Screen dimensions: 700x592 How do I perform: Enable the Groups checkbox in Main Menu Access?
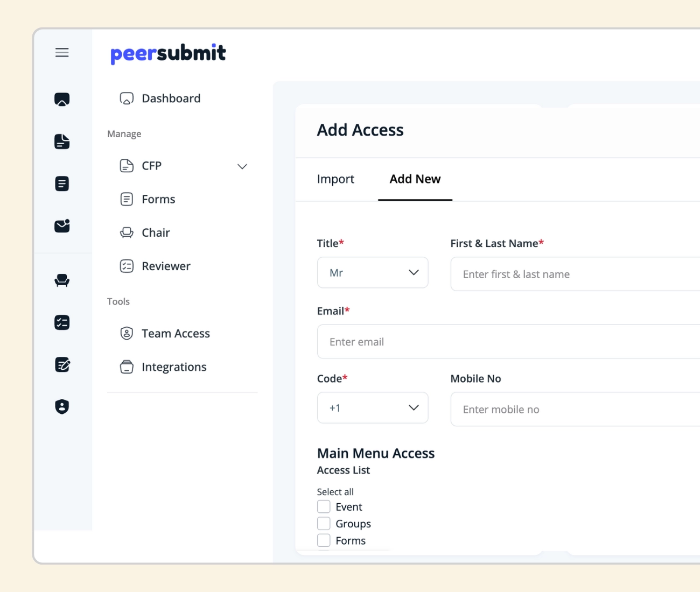pyautogui.click(x=324, y=523)
